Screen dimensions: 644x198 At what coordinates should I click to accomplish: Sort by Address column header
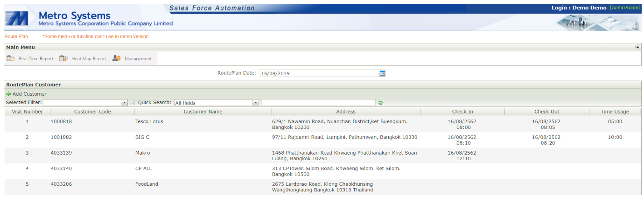click(x=346, y=112)
